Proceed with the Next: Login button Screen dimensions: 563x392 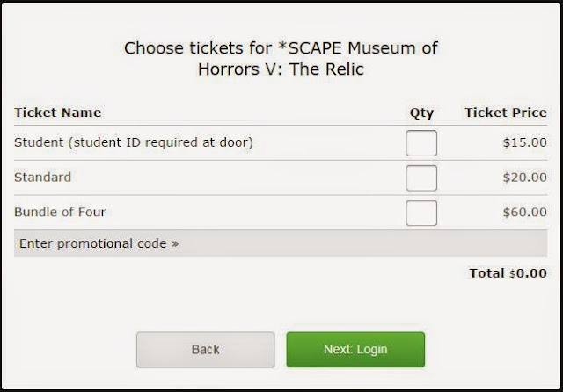click(x=355, y=349)
